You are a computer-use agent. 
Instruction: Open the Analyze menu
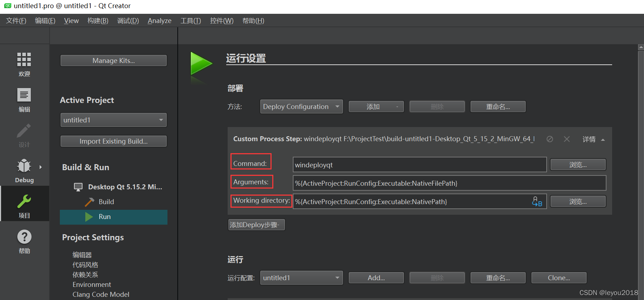point(159,21)
